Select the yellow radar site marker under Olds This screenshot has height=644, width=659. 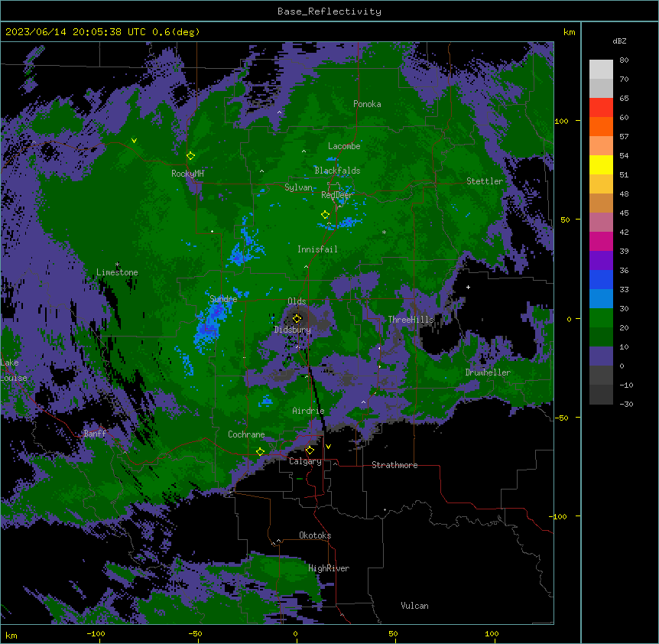[297, 319]
